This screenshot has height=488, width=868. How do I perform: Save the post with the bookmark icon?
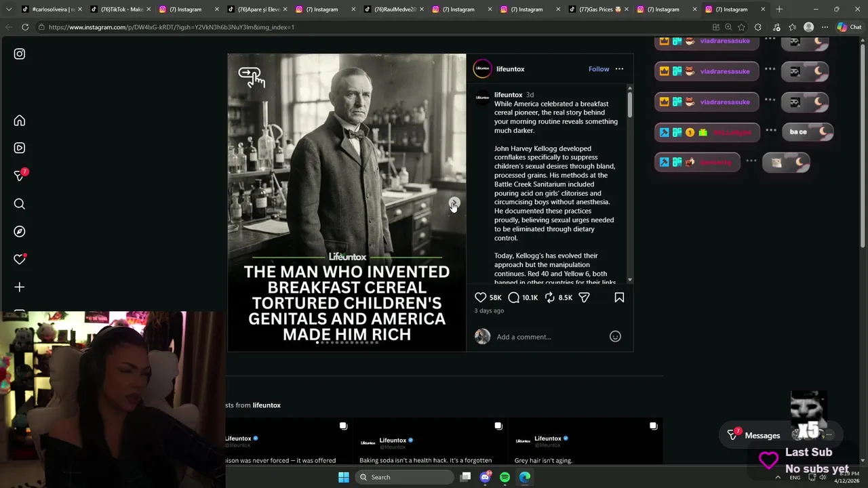(619, 298)
